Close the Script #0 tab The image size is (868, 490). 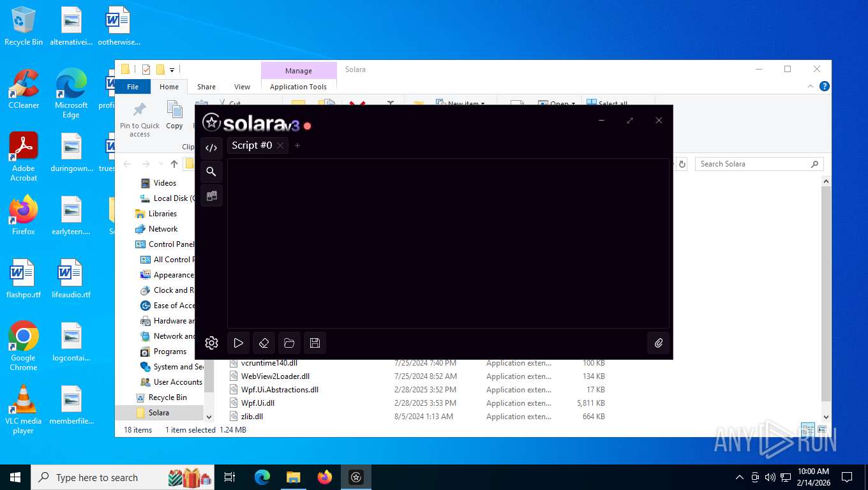pos(280,145)
